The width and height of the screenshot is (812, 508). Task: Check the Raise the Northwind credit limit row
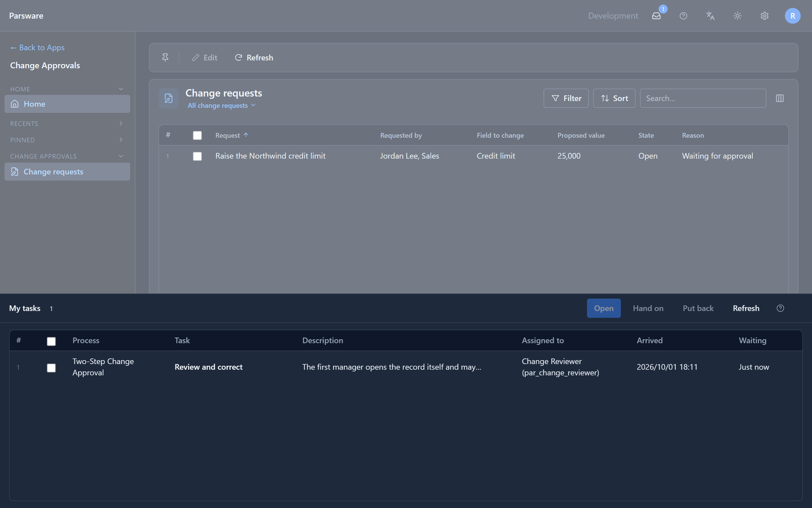(x=197, y=156)
